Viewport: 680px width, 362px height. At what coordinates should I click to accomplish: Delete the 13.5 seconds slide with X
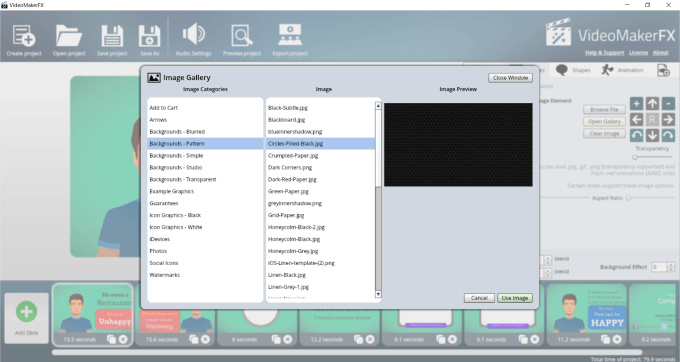pos(123,339)
